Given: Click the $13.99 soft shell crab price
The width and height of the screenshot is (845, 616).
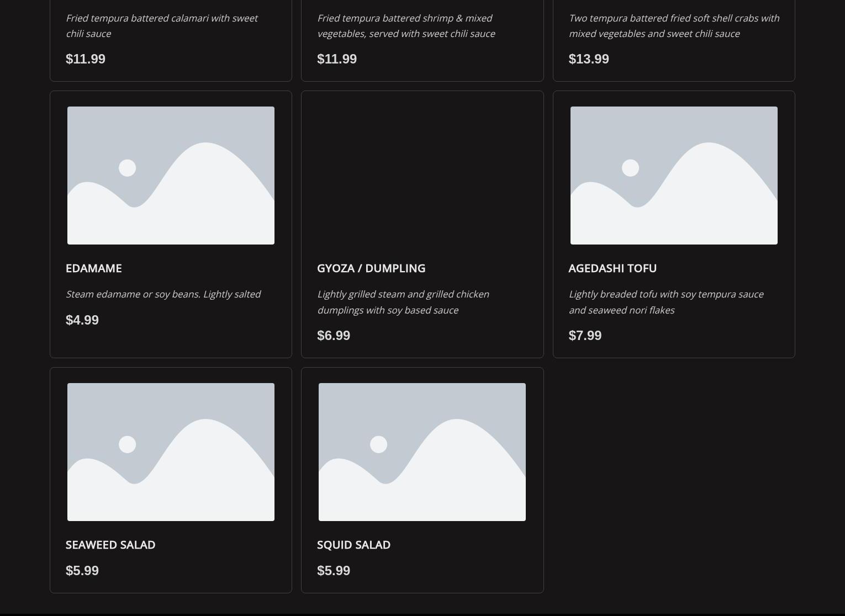Looking at the screenshot, I should click(x=589, y=59).
